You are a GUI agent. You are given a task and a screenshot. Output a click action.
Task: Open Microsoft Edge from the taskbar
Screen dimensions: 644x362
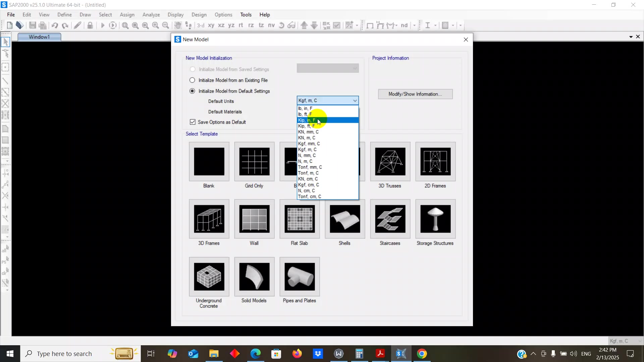tap(256, 354)
